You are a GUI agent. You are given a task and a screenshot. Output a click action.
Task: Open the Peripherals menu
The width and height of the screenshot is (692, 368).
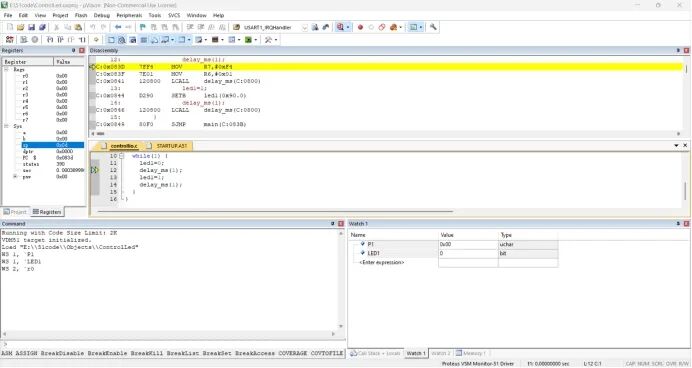pyautogui.click(x=129, y=15)
